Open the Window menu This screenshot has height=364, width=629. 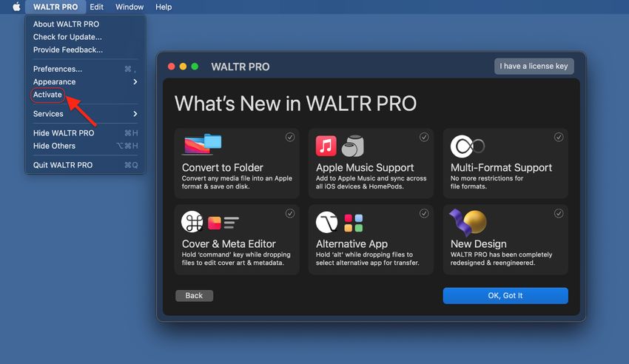129,7
